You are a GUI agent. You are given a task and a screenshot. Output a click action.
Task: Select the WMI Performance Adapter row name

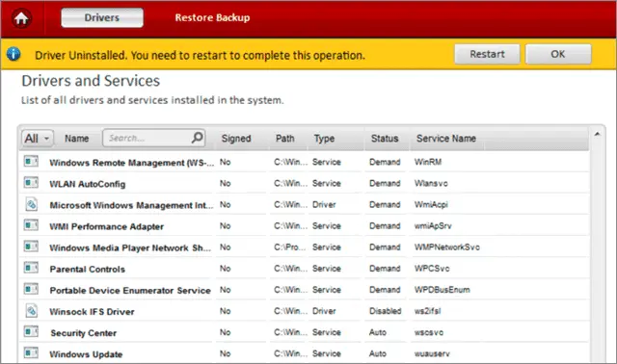pos(106,226)
